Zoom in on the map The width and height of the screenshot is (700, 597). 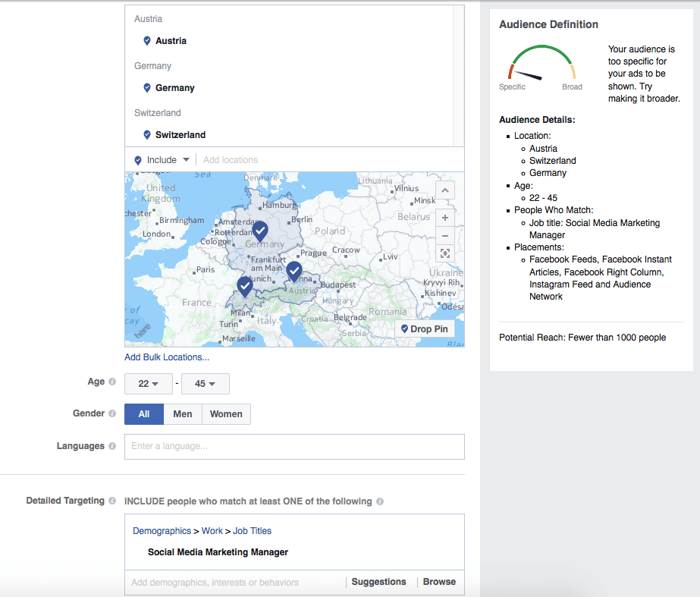click(445, 218)
